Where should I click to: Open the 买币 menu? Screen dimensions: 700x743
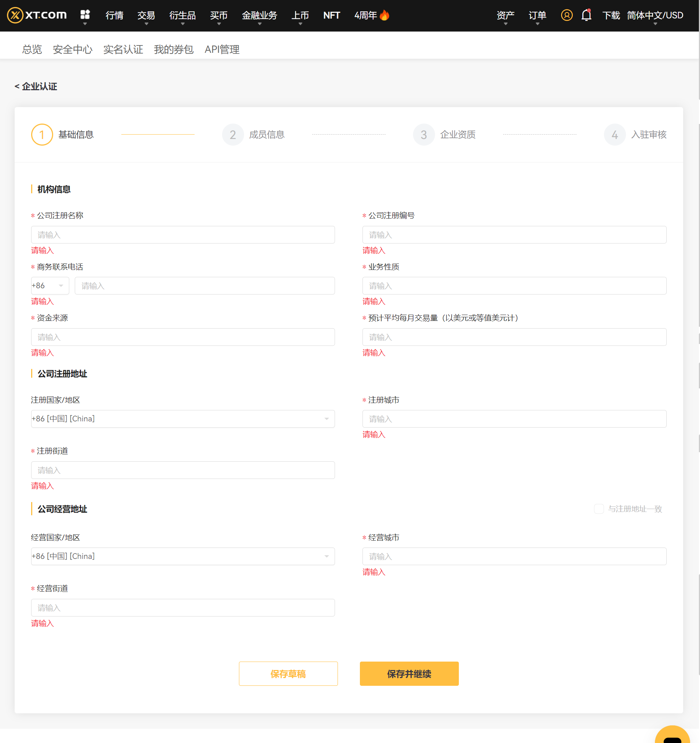click(219, 15)
